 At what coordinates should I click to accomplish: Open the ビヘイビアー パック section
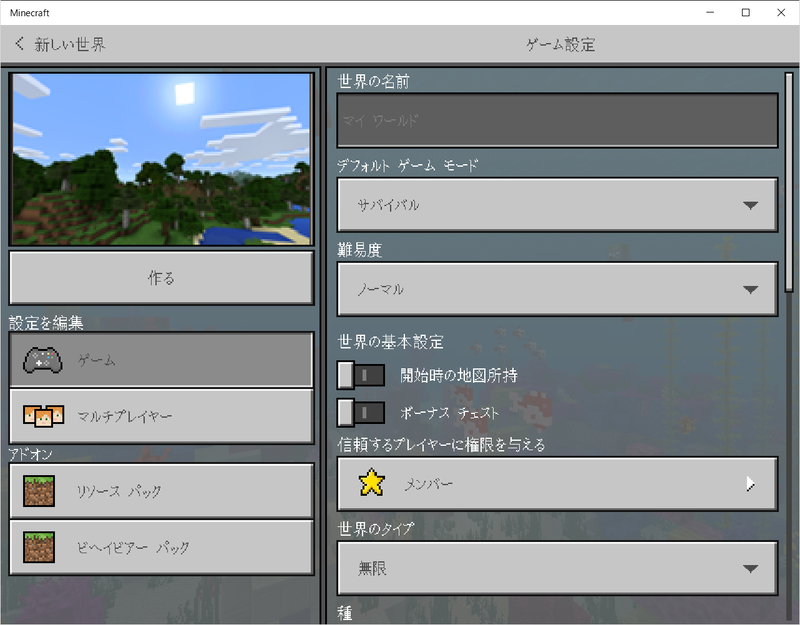[161, 547]
